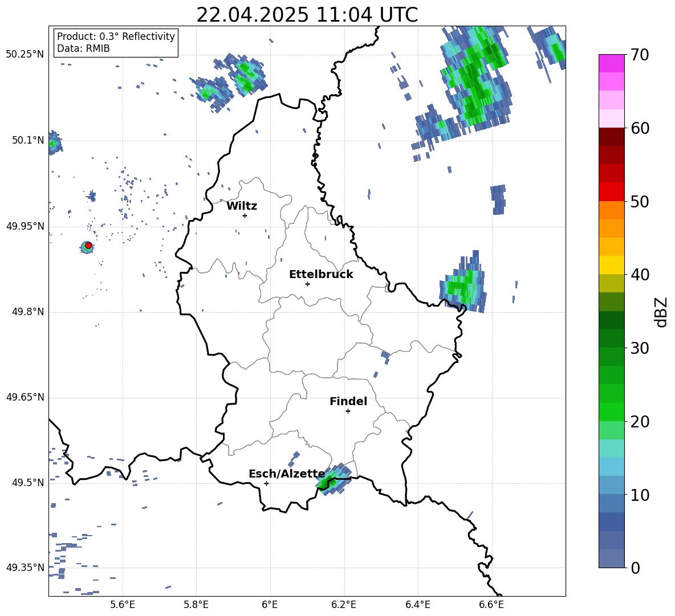Click the red radar location dot

pyautogui.click(x=88, y=246)
